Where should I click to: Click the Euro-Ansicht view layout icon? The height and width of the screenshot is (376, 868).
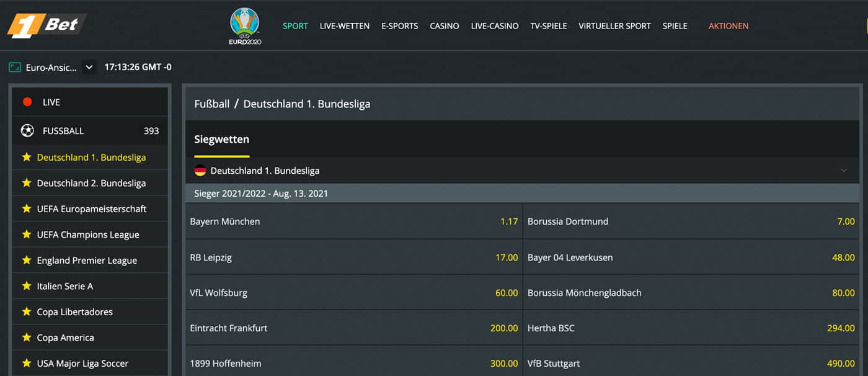[15, 67]
